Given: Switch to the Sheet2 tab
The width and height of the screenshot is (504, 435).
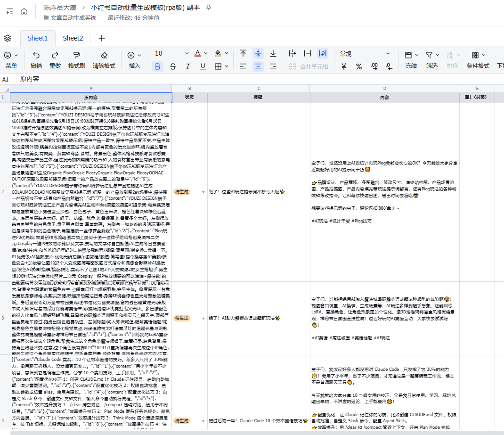Looking at the screenshot, I should (x=73, y=38).
